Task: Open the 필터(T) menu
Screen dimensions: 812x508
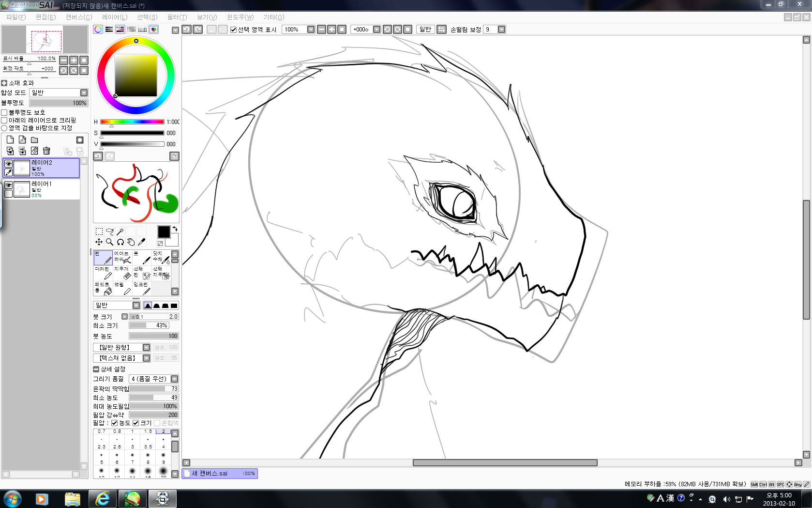Action: (x=177, y=17)
